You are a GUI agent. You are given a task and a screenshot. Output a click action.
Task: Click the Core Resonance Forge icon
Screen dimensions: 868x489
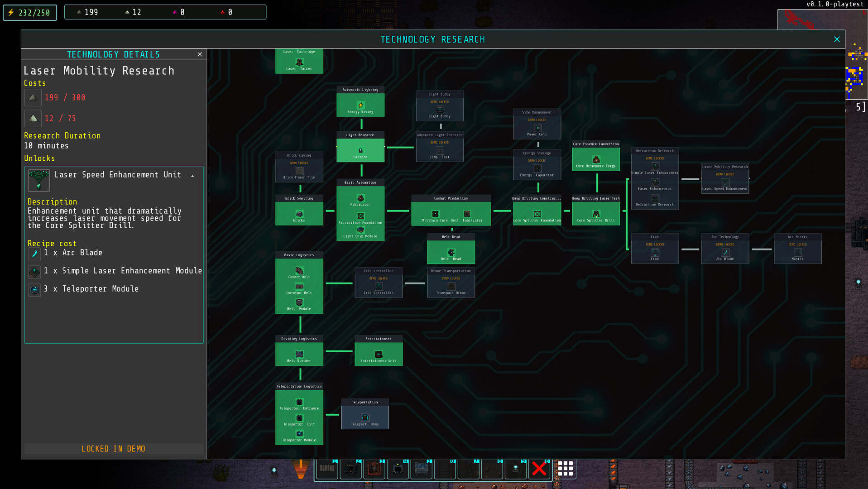(596, 160)
